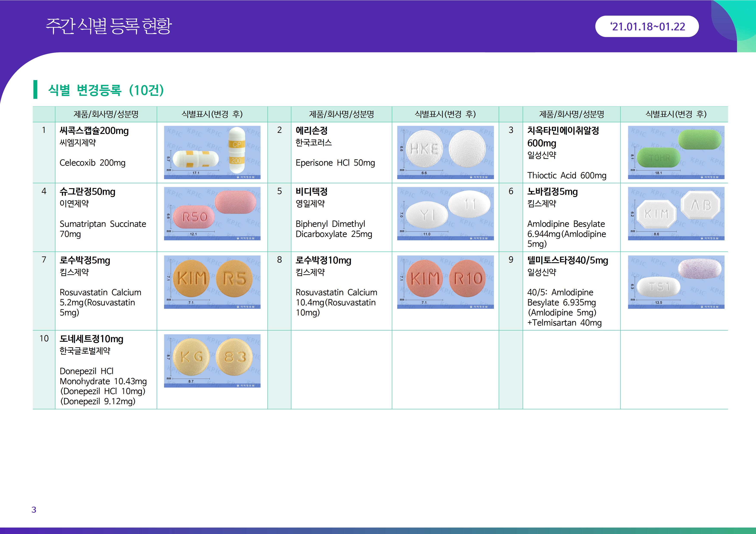
Task: Click the TS1 speckled tablet image
Action: 676,282
